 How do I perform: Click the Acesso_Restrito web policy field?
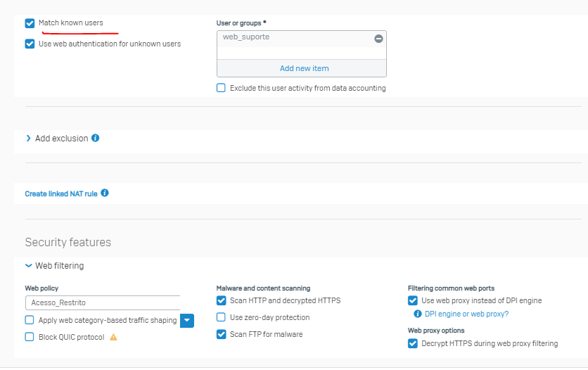[x=103, y=302]
